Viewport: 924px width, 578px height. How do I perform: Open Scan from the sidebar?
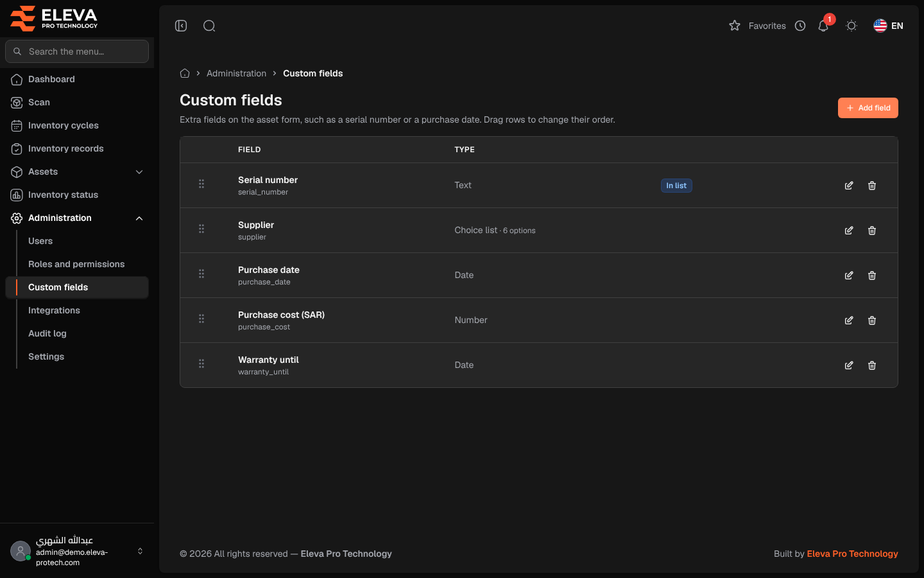77,102
